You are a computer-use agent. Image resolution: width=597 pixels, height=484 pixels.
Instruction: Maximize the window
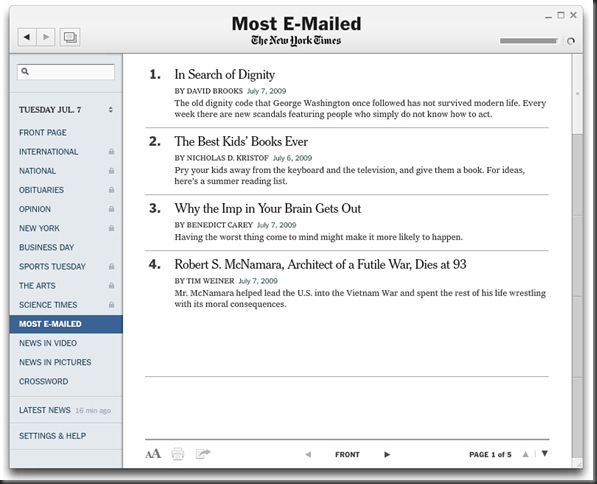pos(560,15)
